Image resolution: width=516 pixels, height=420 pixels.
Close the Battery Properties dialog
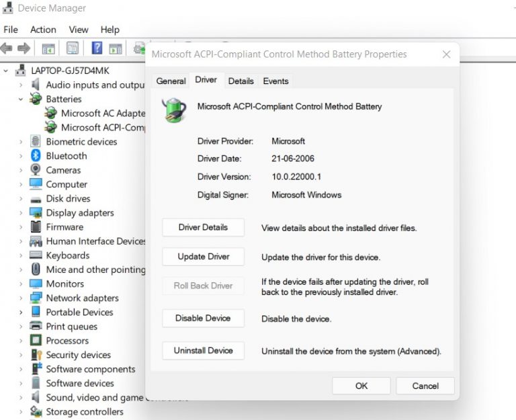pyautogui.click(x=446, y=54)
